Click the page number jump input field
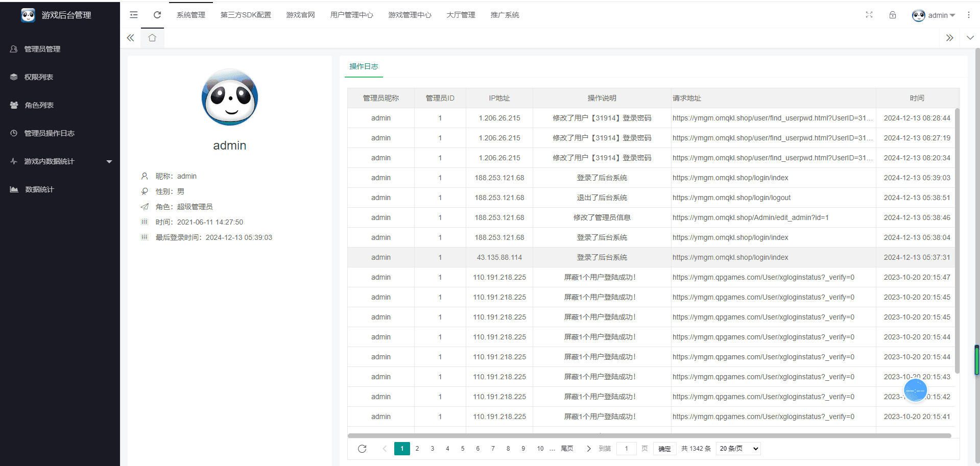This screenshot has height=466, width=980. tap(626, 449)
